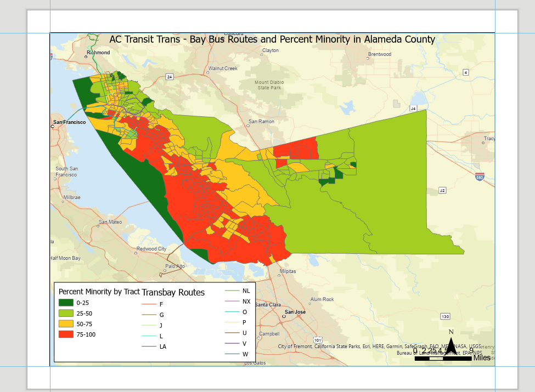Select the Transbay Routes legend heading
Viewport: 535px width, 392px height.
[x=173, y=292]
